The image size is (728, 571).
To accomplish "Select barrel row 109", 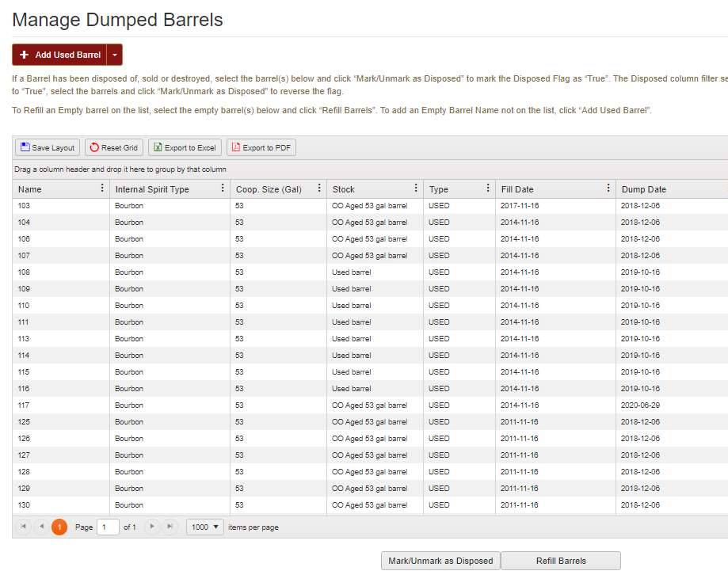I will coord(370,289).
